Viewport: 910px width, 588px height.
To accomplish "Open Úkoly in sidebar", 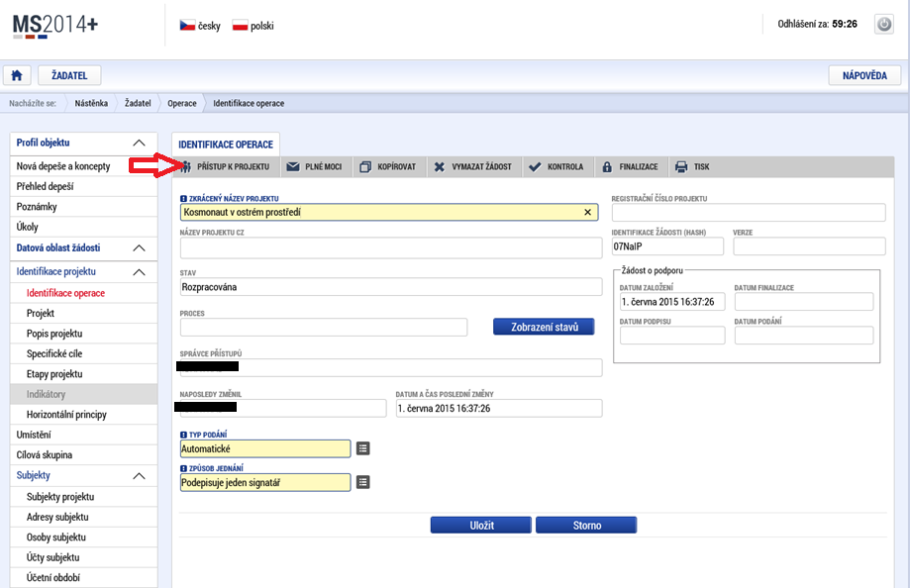I will [x=83, y=227].
